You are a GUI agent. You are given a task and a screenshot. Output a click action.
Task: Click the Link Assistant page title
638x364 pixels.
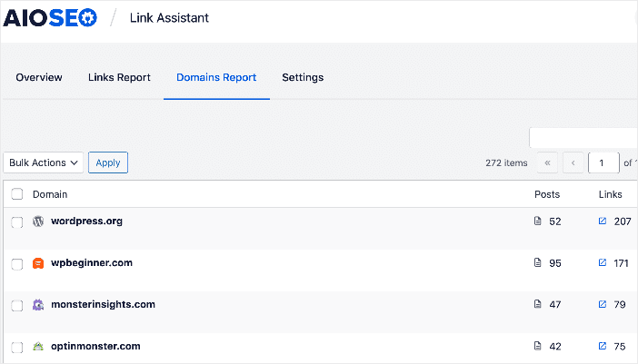coord(169,18)
